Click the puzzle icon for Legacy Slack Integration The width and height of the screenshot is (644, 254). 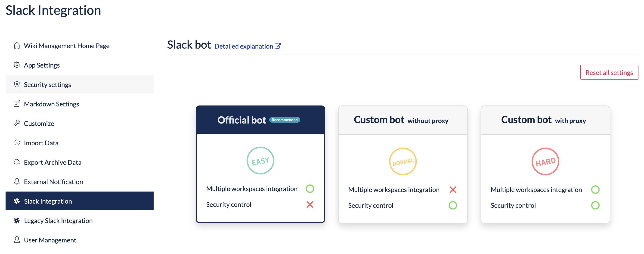pyautogui.click(x=17, y=220)
